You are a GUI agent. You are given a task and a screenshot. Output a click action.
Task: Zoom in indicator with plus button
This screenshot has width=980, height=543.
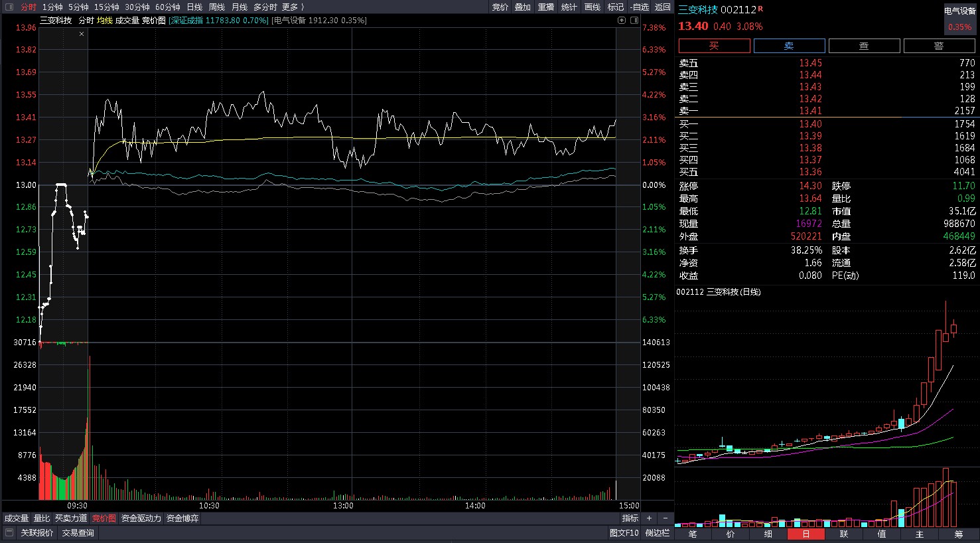click(649, 518)
